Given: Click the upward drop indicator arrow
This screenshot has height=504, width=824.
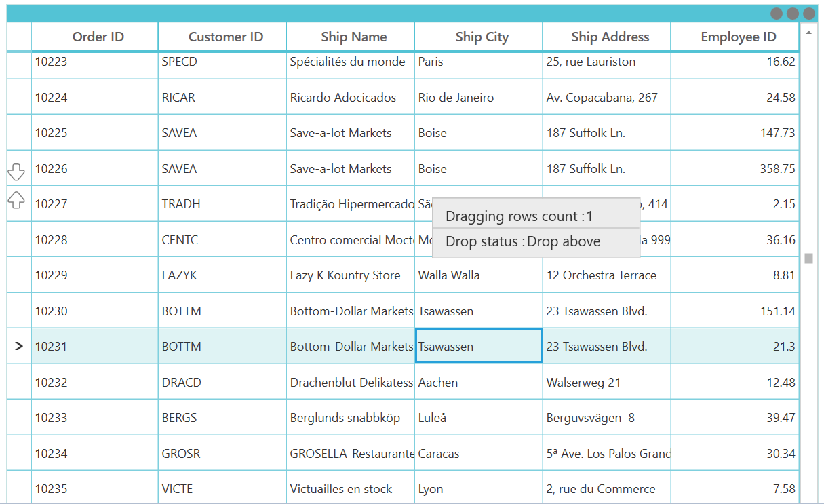Looking at the screenshot, I should tap(18, 200).
